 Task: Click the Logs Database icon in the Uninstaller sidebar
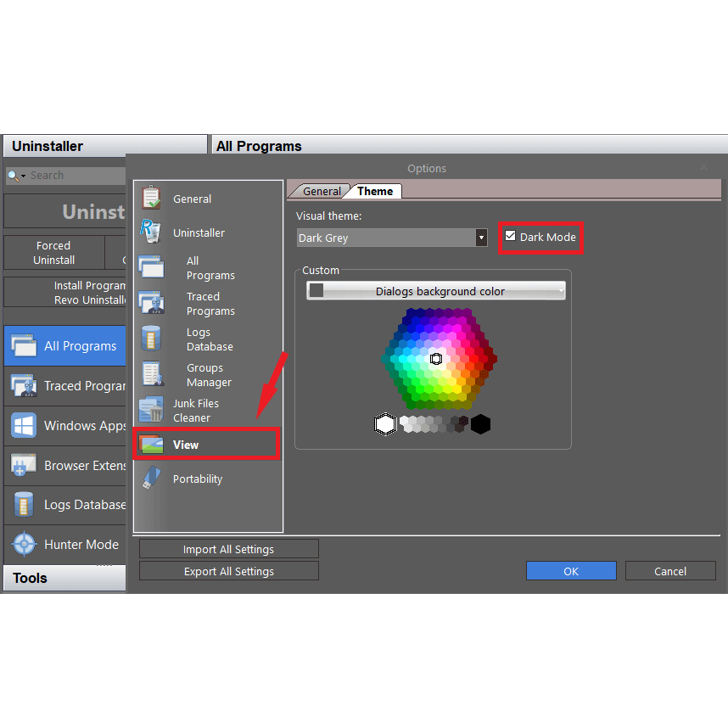24,505
